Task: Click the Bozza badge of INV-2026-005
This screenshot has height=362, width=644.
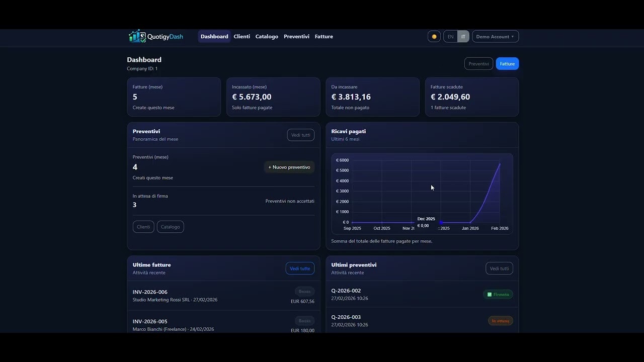Action: click(x=304, y=321)
